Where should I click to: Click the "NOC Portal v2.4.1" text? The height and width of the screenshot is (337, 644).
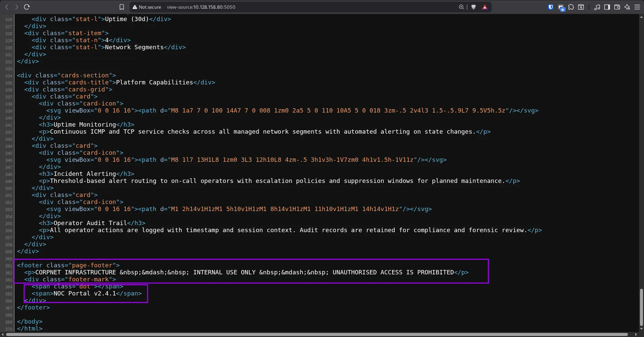point(85,293)
